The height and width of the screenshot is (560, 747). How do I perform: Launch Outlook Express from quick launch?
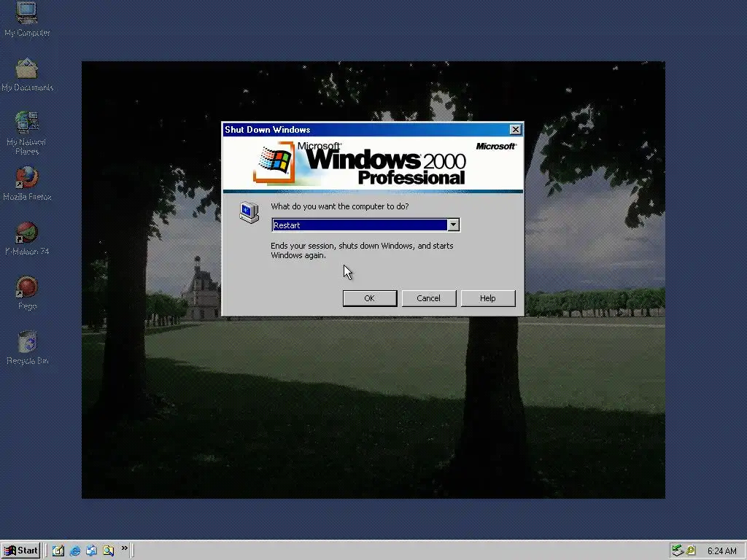click(91, 551)
